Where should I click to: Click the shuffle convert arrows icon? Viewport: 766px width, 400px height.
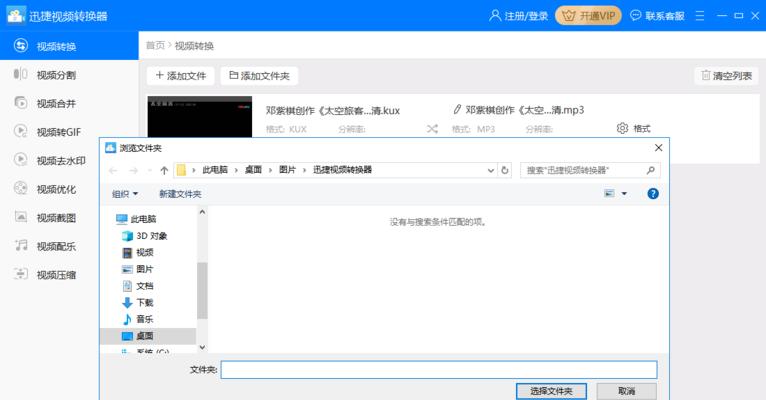432,129
